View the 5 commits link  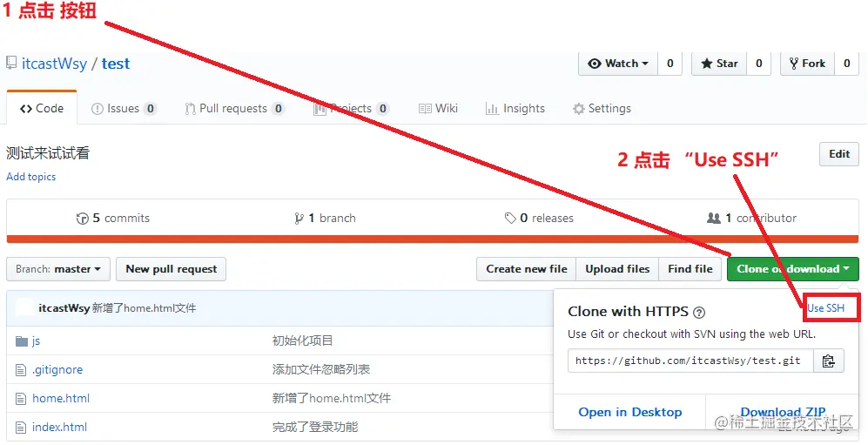click(113, 218)
